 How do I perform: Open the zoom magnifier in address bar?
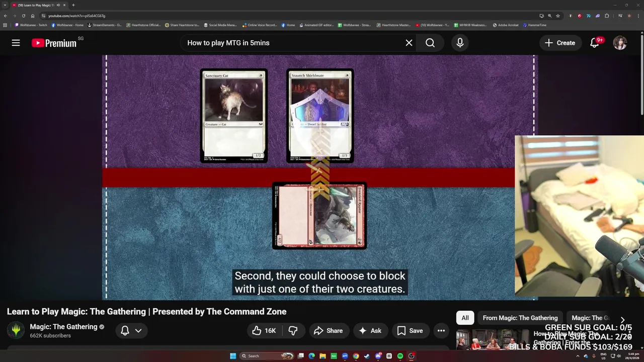click(549, 16)
